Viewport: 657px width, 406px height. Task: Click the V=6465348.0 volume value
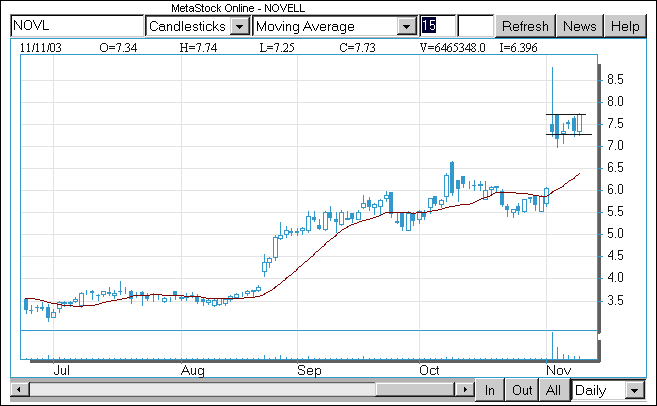point(453,48)
